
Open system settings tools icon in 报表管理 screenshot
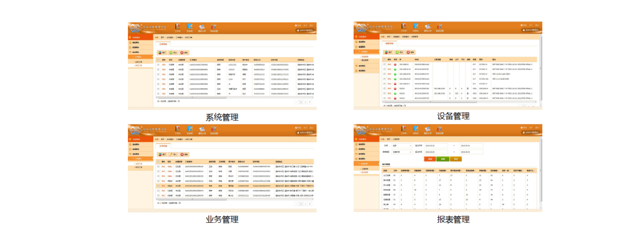(439, 129)
